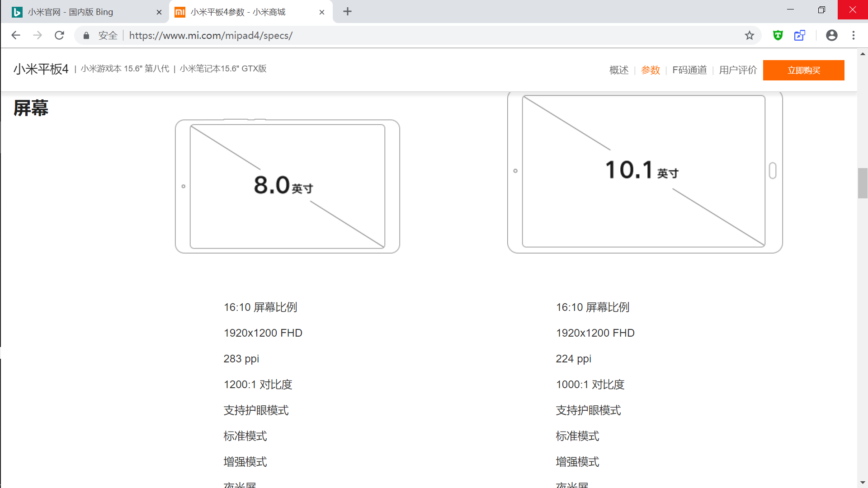The height and width of the screenshot is (488, 868).
Task: Open the browser shield protection icon
Action: (x=778, y=35)
